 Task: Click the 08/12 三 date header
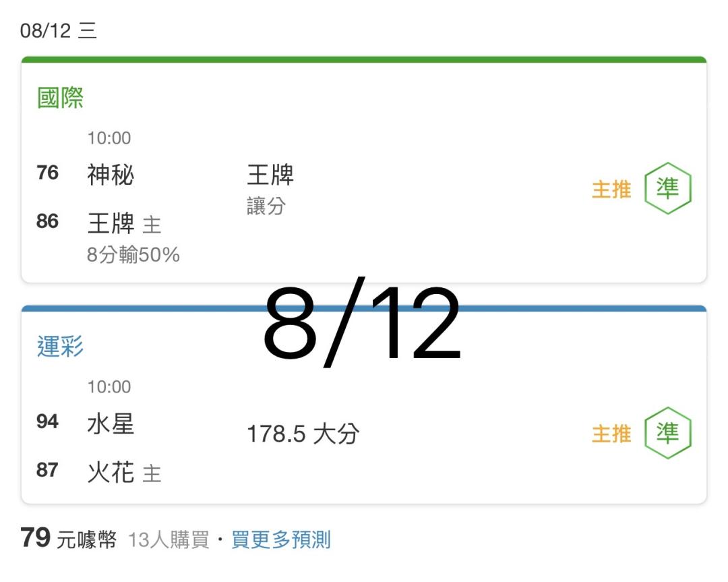(59, 30)
